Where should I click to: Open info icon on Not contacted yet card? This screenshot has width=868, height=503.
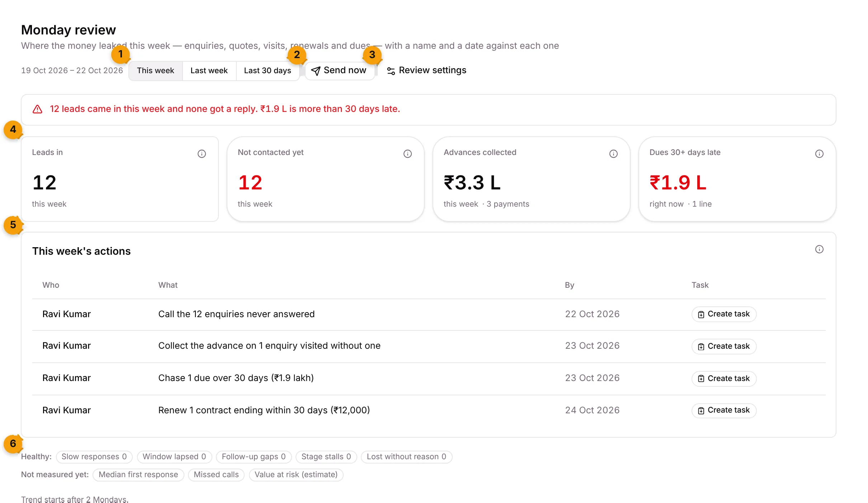pos(407,154)
